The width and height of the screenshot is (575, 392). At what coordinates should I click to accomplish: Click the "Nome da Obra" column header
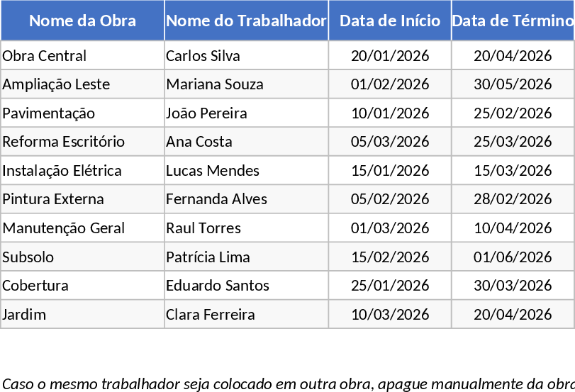click(x=82, y=21)
